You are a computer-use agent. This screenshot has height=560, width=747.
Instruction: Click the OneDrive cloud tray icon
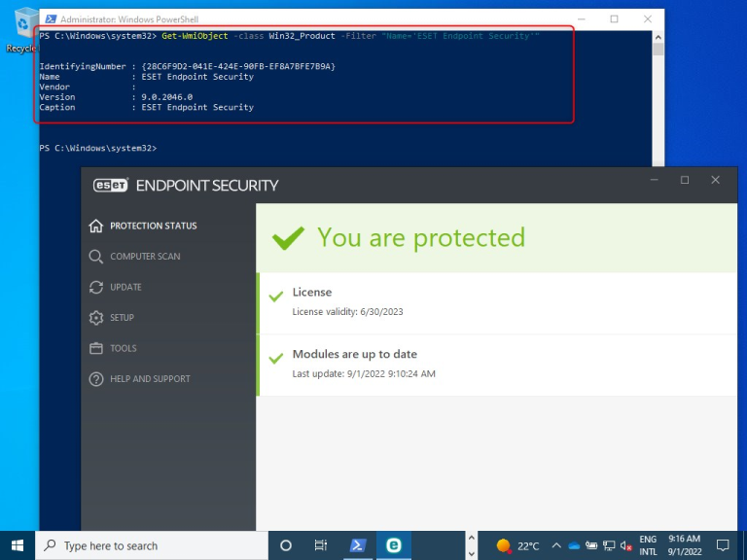coord(574,545)
